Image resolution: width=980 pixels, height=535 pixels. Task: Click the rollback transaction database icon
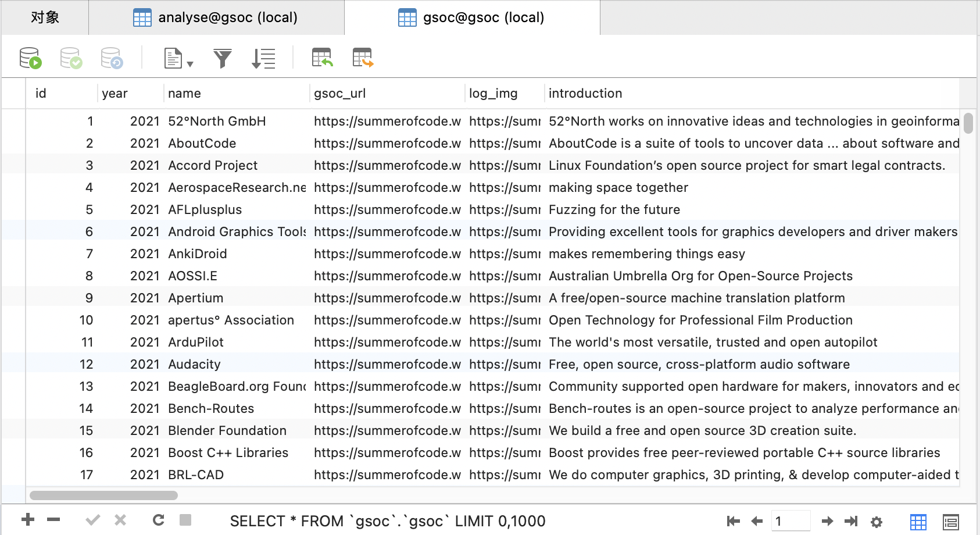coord(112,58)
